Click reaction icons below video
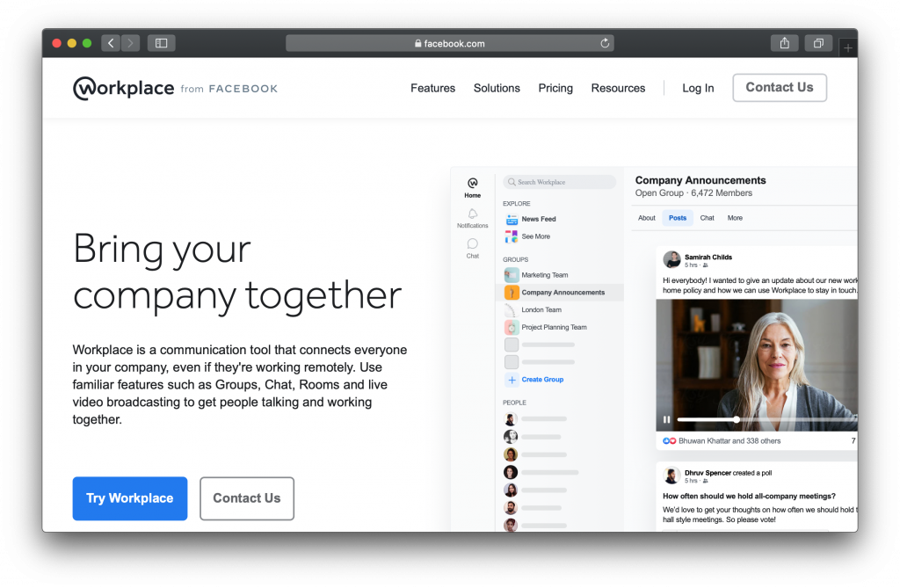Viewport: 900px width, 588px height. pos(669,441)
